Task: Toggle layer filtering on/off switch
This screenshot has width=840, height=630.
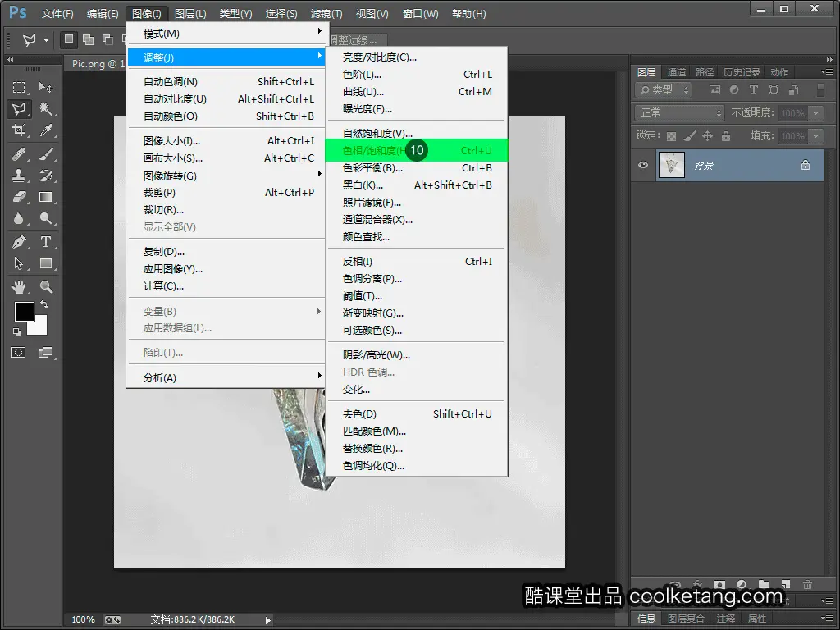Action: [820, 90]
